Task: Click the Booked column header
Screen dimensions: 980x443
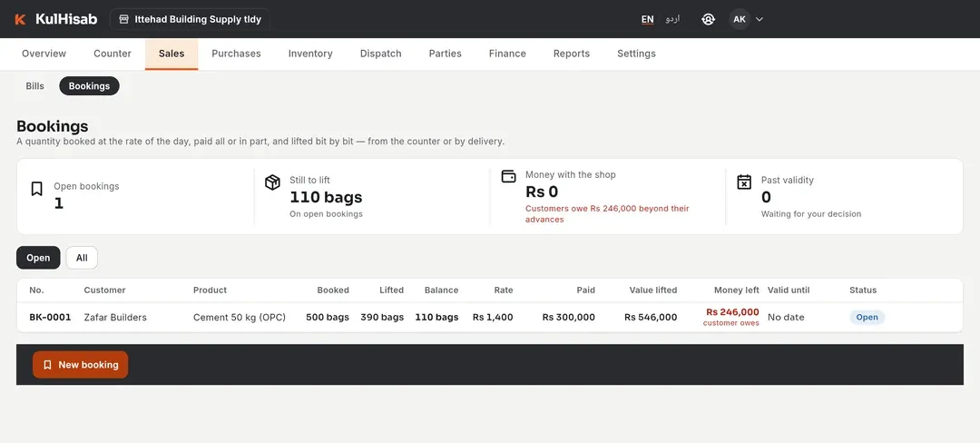Action: coord(333,290)
